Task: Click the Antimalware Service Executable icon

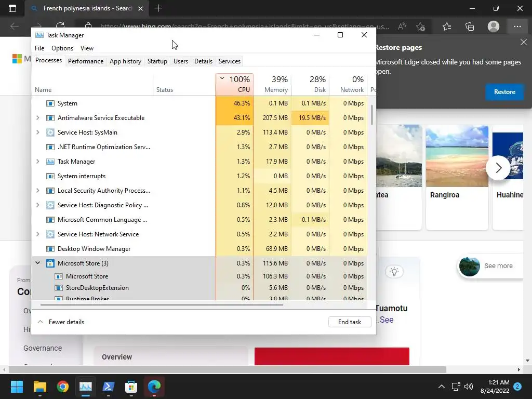Action: [50, 118]
